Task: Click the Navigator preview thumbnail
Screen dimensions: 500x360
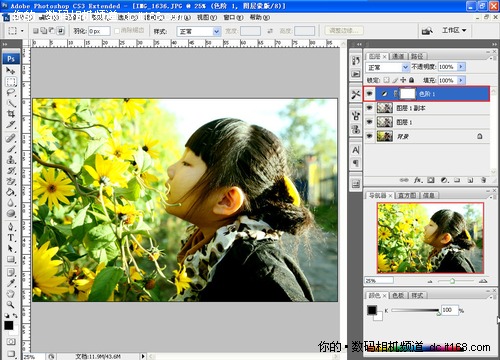Action: point(430,238)
